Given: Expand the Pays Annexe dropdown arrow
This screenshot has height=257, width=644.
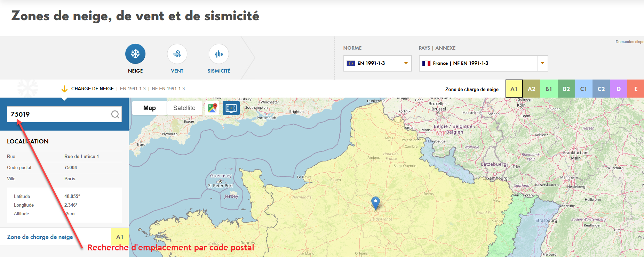Looking at the screenshot, I should [x=542, y=63].
